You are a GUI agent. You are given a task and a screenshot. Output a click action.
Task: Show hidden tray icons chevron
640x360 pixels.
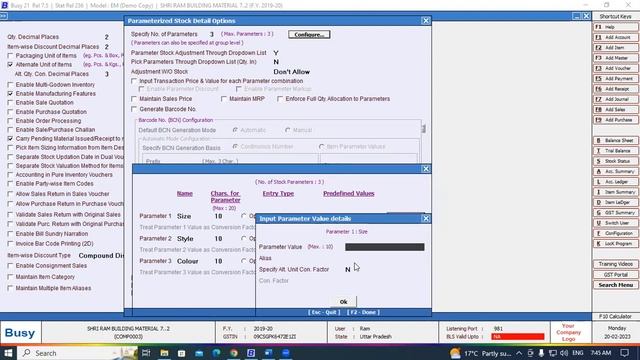click(519, 353)
